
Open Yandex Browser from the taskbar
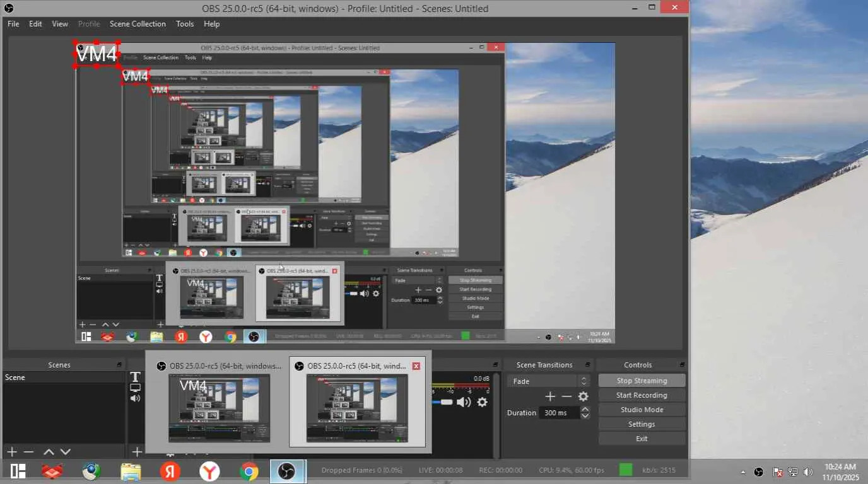[x=209, y=471]
